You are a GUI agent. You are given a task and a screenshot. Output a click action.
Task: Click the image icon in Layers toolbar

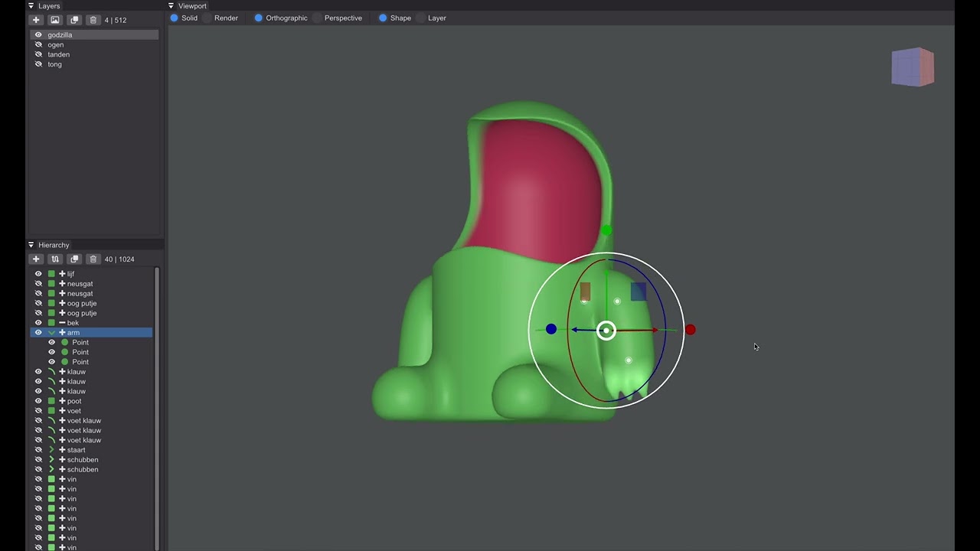click(x=55, y=20)
